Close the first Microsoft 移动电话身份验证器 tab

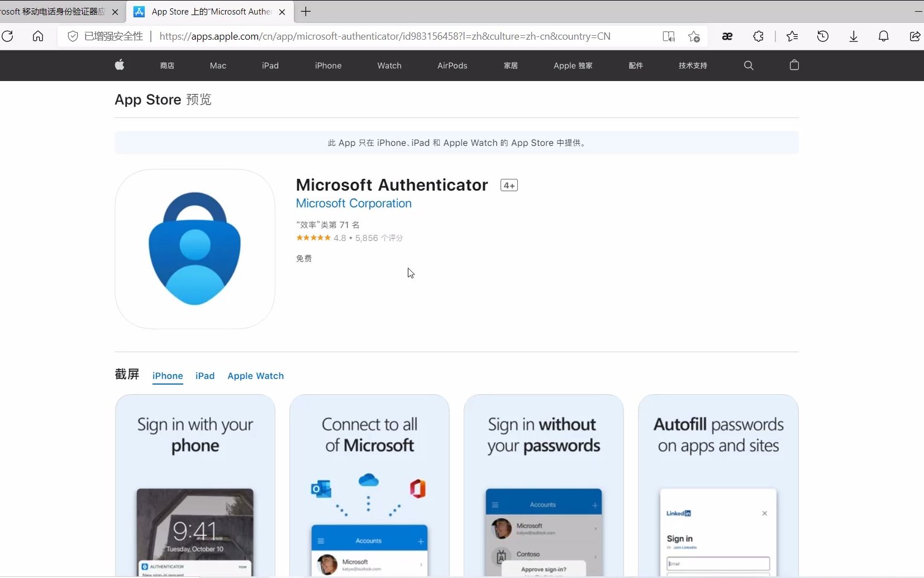coord(115,12)
